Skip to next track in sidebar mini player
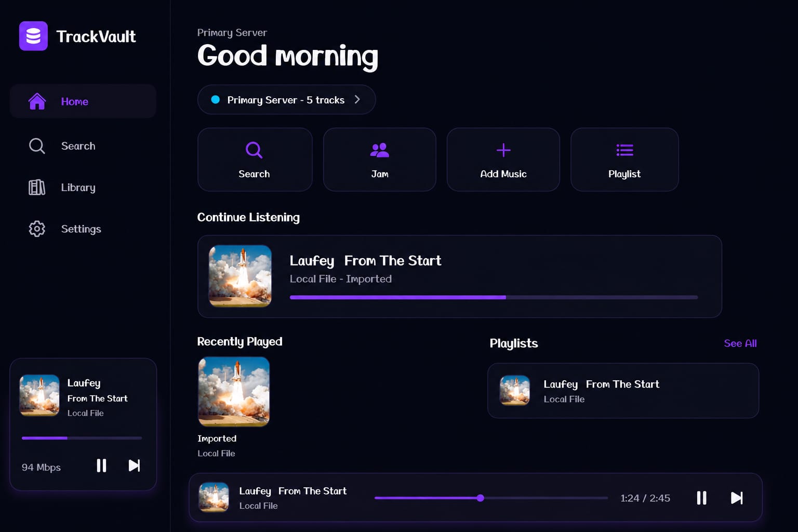Screen dimensions: 798x532 coord(134,465)
